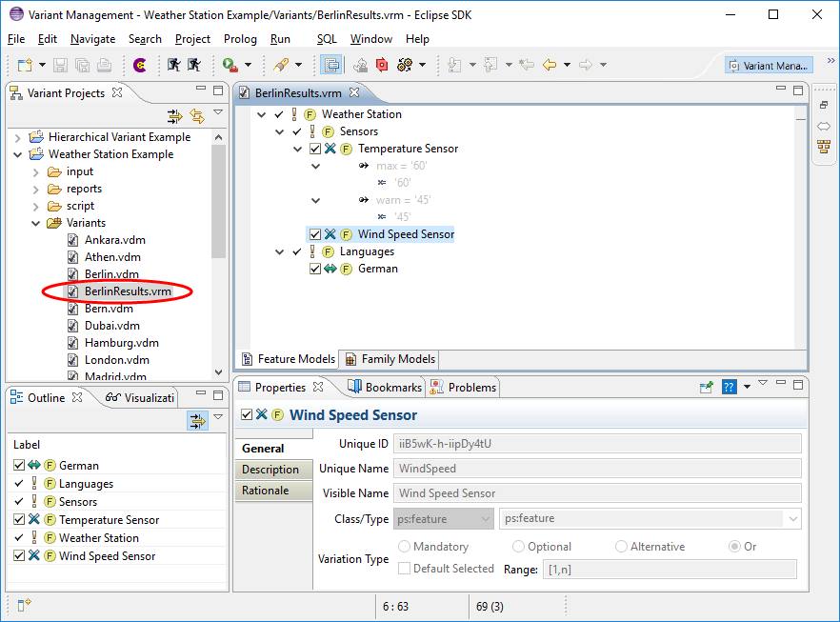Click the Link with Editor icon in Variant Projects
The height and width of the screenshot is (622, 840).
point(197,116)
